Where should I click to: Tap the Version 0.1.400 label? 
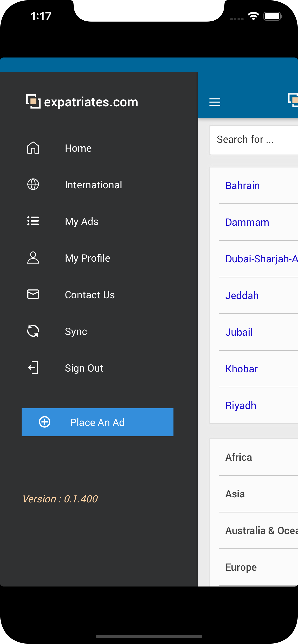coord(60,499)
